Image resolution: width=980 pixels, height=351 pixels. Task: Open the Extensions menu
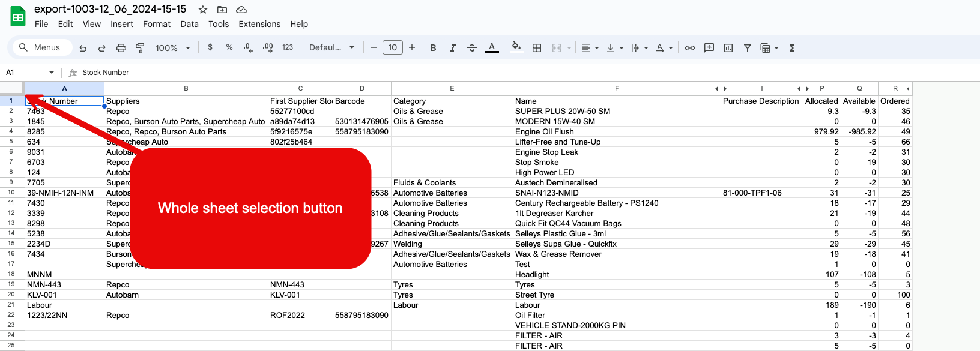pyautogui.click(x=259, y=24)
